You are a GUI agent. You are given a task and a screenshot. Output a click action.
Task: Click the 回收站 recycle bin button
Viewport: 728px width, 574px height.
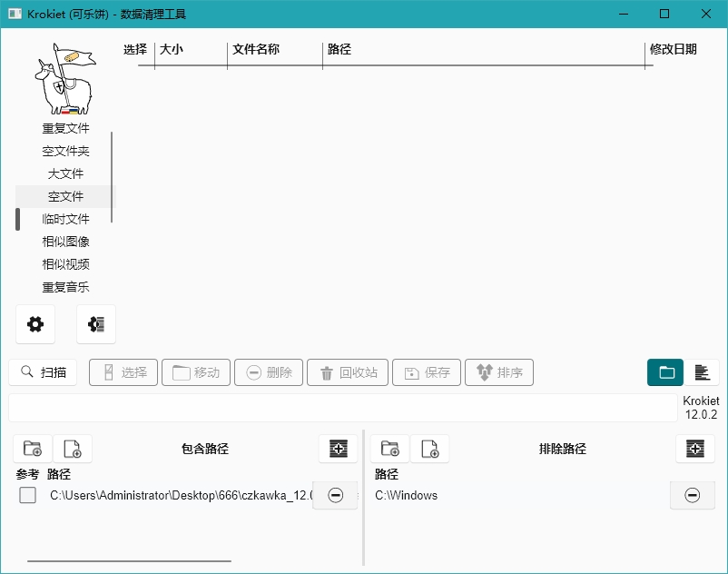click(348, 372)
